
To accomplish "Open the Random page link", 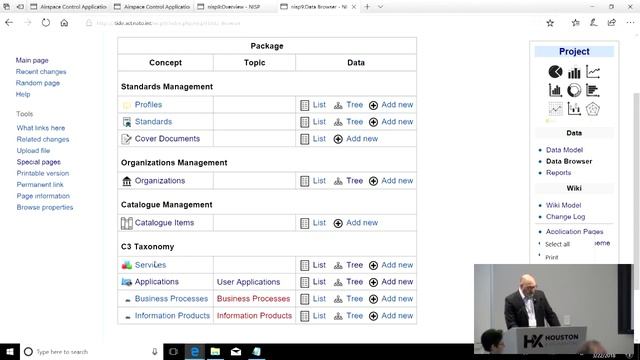I will tap(38, 83).
